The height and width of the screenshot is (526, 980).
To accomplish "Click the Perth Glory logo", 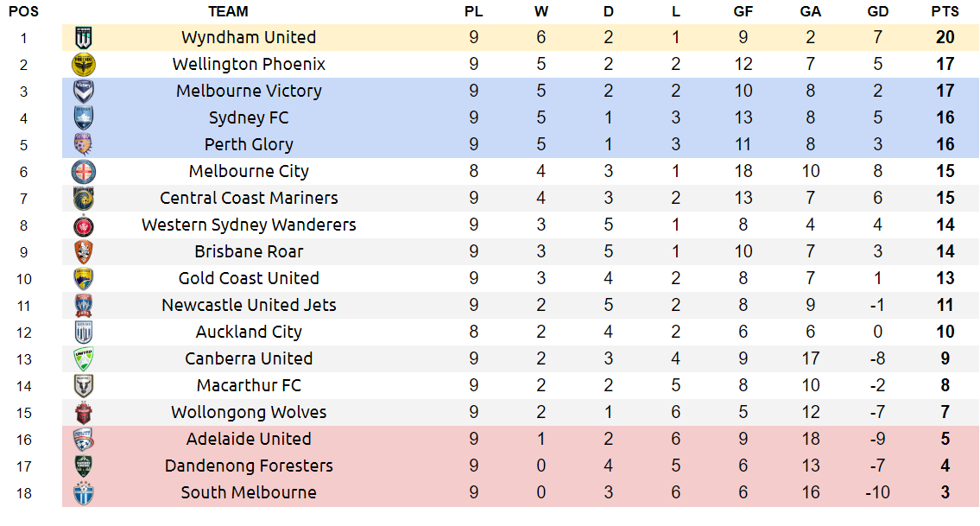I will tap(84, 144).
